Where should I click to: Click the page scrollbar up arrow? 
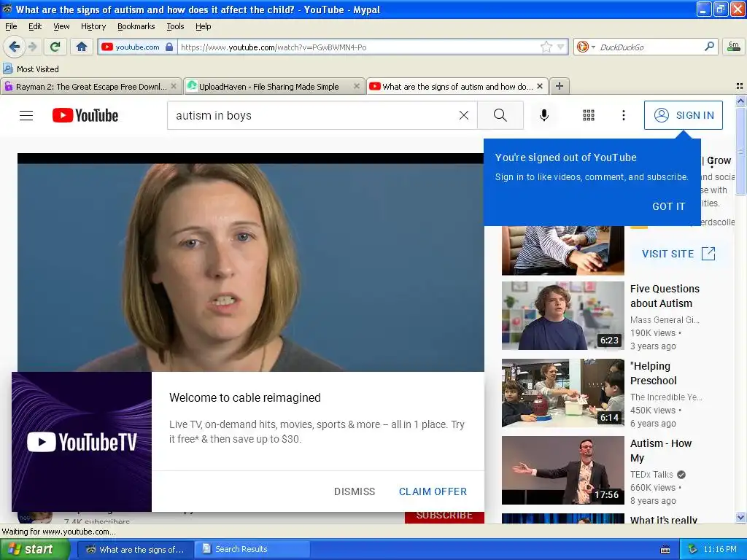click(x=740, y=101)
